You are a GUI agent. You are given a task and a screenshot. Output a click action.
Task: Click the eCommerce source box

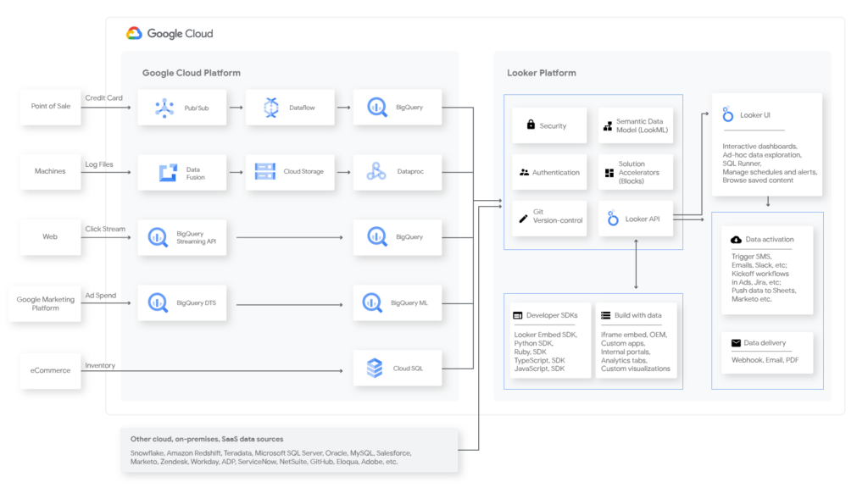pos(50,370)
